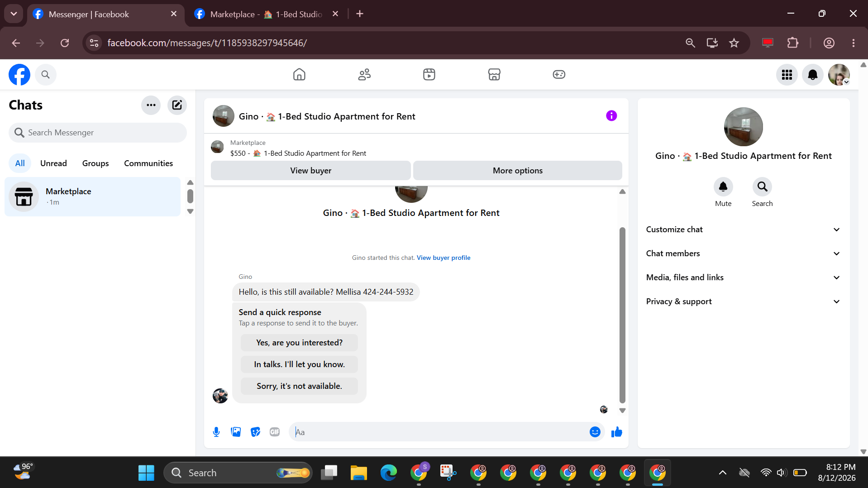Open File Explorer from the taskbar

[x=358, y=473]
